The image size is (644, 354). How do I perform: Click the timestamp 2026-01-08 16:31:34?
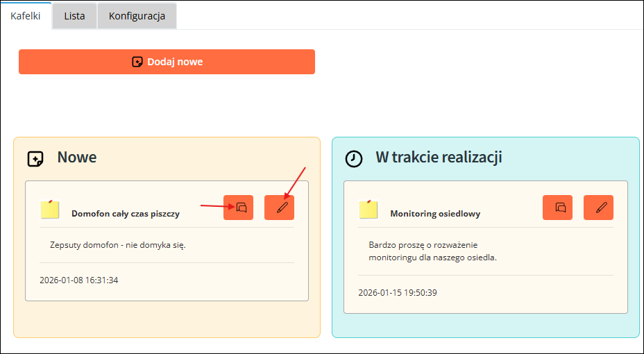pyautogui.click(x=78, y=280)
